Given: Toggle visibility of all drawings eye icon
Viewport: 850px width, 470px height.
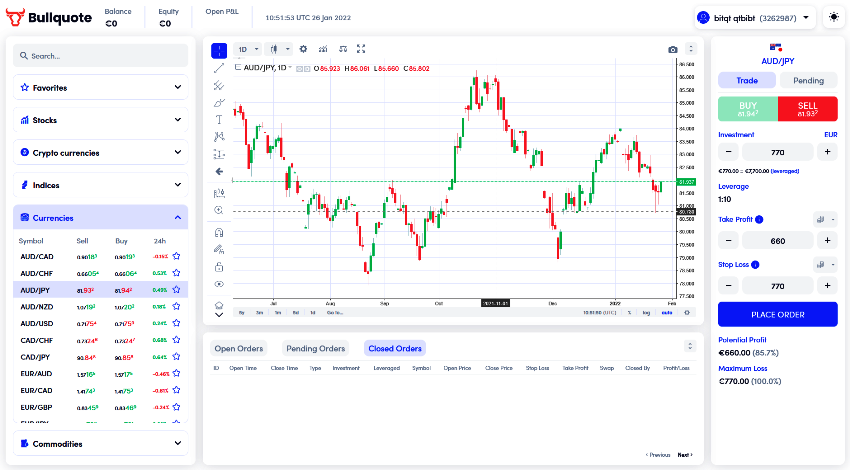Looking at the screenshot, I should pyautogui.click(x=219, y=284).
